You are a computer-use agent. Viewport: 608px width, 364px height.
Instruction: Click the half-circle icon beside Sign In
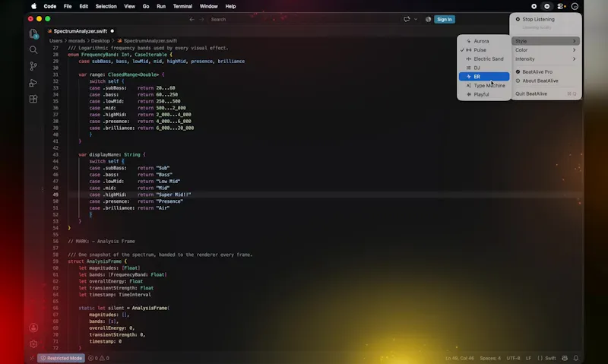tap(428, 19)
